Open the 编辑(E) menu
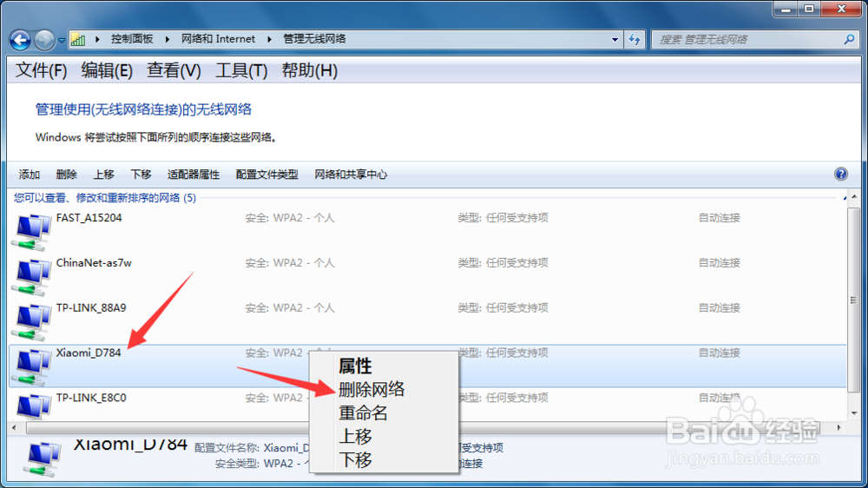 coord(107,71)
